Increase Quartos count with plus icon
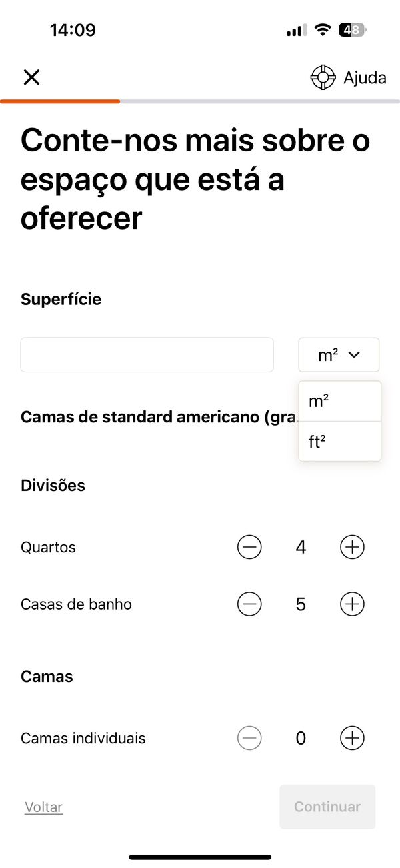400x868 pixels. tap(352, 548)
